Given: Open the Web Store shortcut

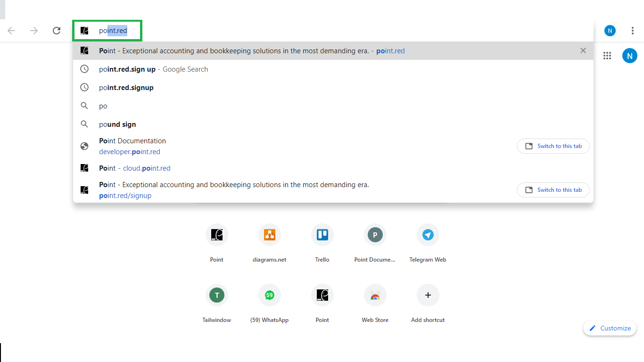Looking at the screenshot, I should 375,295.
